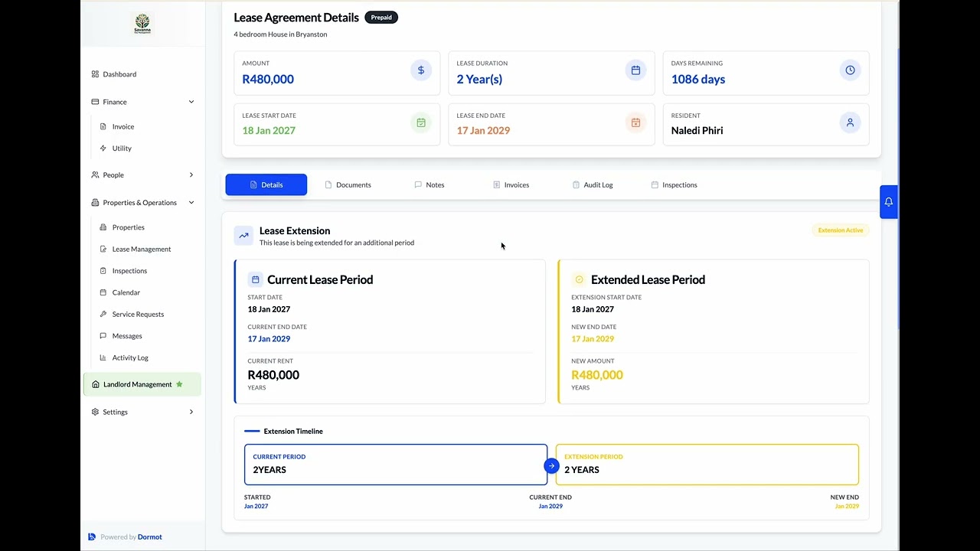The width and height of the screenshot is (980, 551).
Task: Click the 18 Jan 2027 lease start date
Action: pos(269,130)
